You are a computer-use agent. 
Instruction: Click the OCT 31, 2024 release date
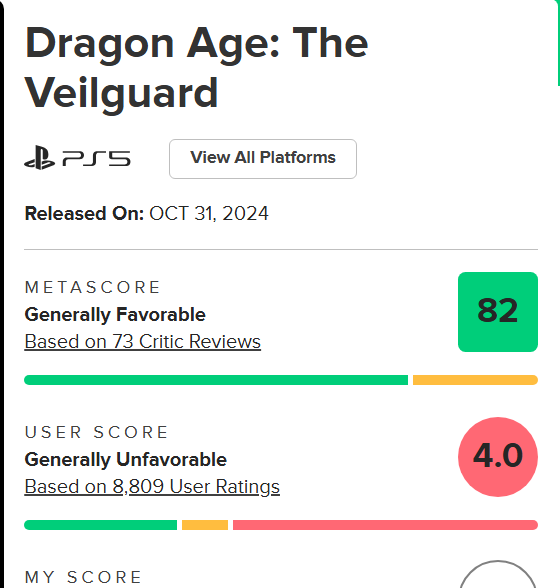pos(209,214)
